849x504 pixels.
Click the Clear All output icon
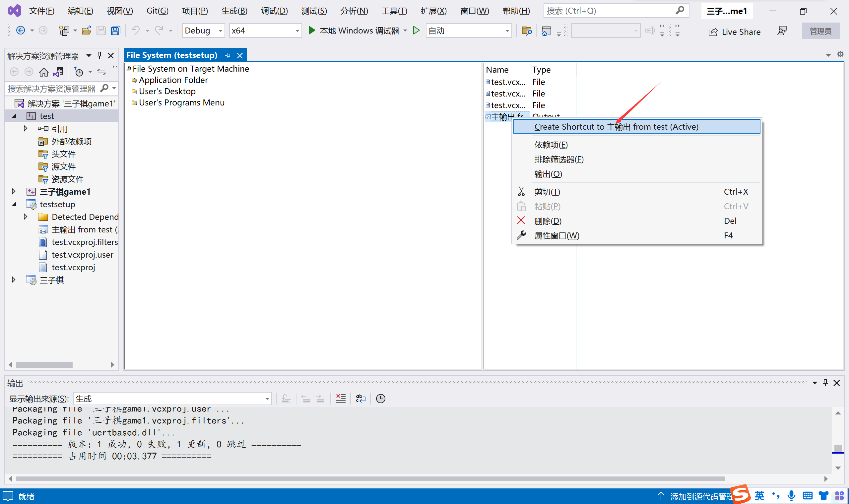(x=341, y=398)
